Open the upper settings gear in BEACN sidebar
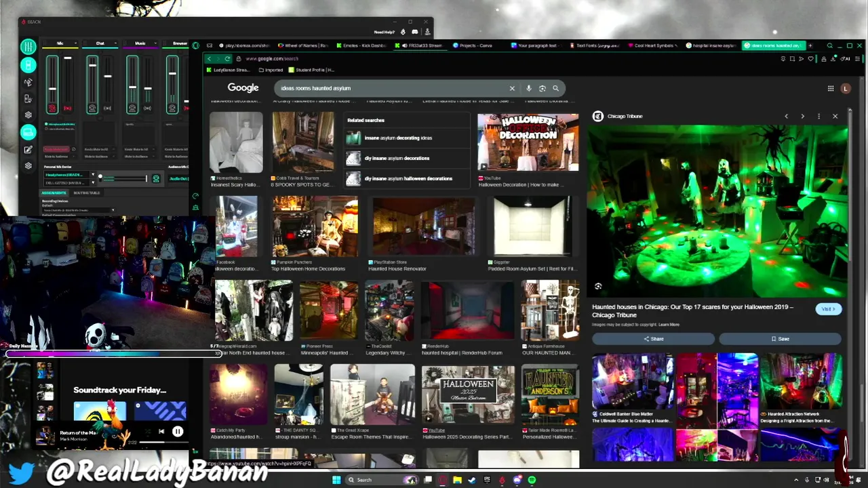The image size is (868, 488). (28, 115)
